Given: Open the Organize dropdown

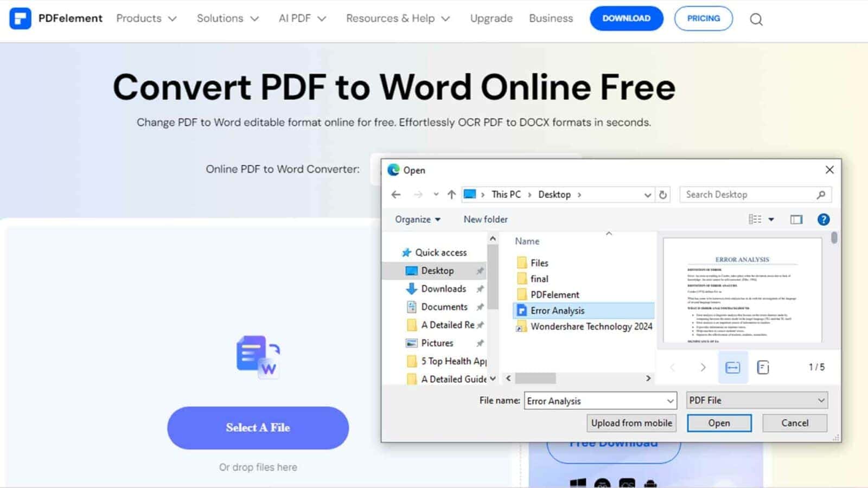Looking at the screenshot, I should coord(418,220).
